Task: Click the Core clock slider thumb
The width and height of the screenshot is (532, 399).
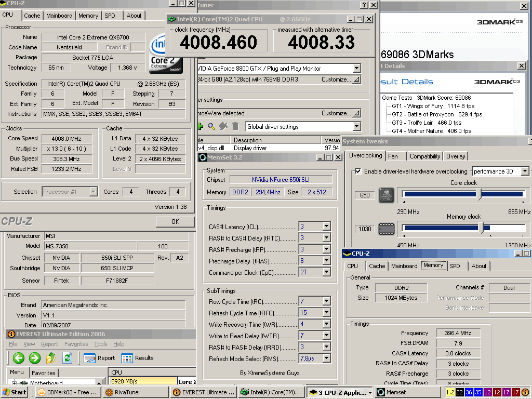Action: click(478, 194)
